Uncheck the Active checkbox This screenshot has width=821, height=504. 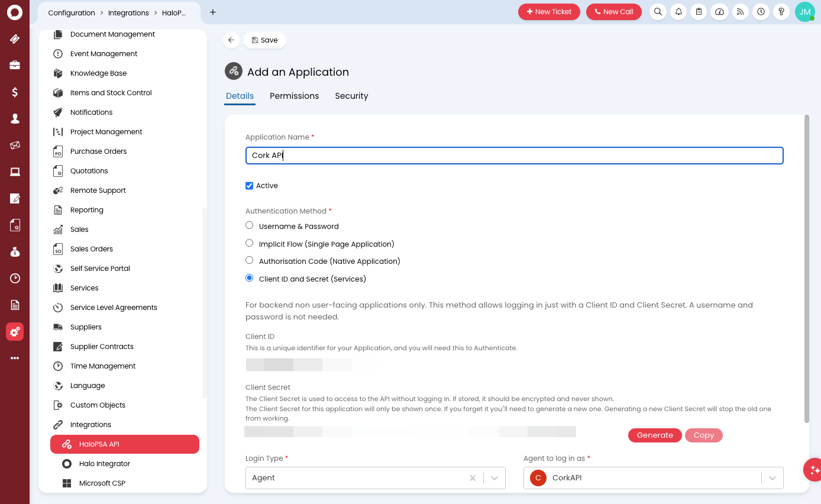249,186
